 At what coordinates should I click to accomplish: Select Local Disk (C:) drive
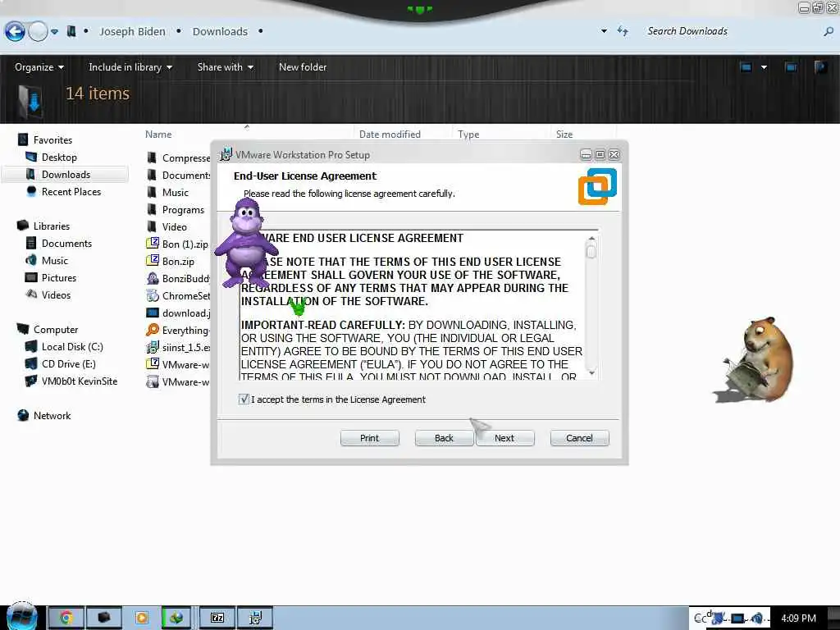[x=72, y=347]
